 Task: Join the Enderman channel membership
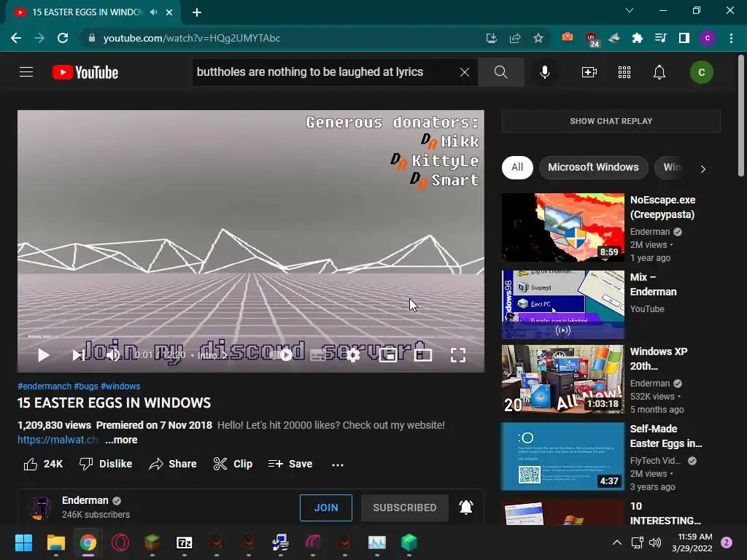pos(326,507)
